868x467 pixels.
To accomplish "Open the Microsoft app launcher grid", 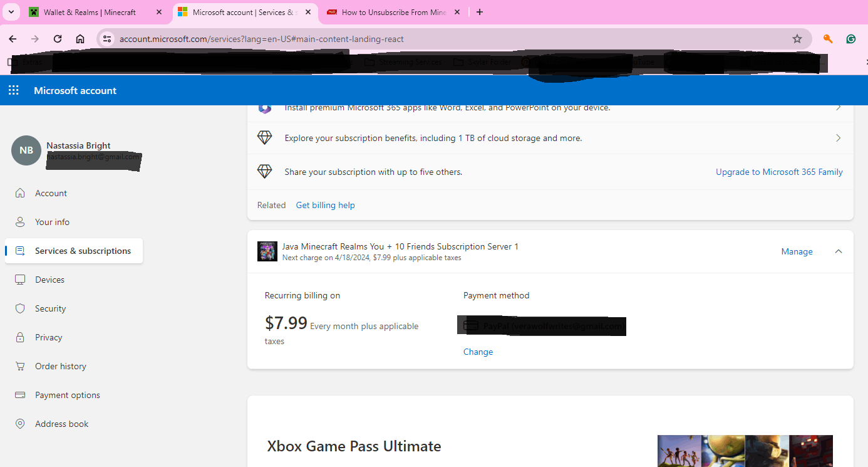I will [x=14, y=90].
